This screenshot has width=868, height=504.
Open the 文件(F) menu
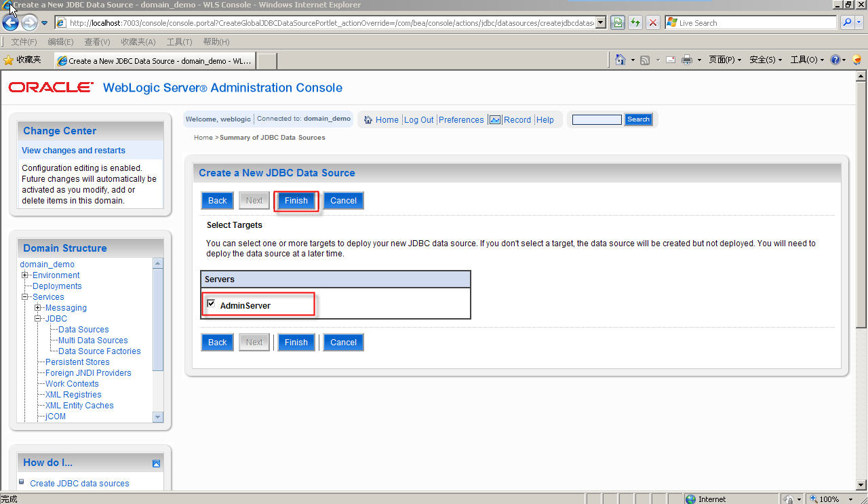click(24, 42)
